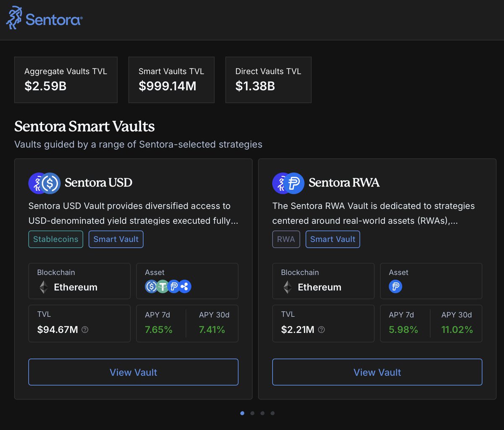Click the 11.02% APY 30d value
Image resolution: width=504 pixels, height=430 pixels.
(457, 330)
